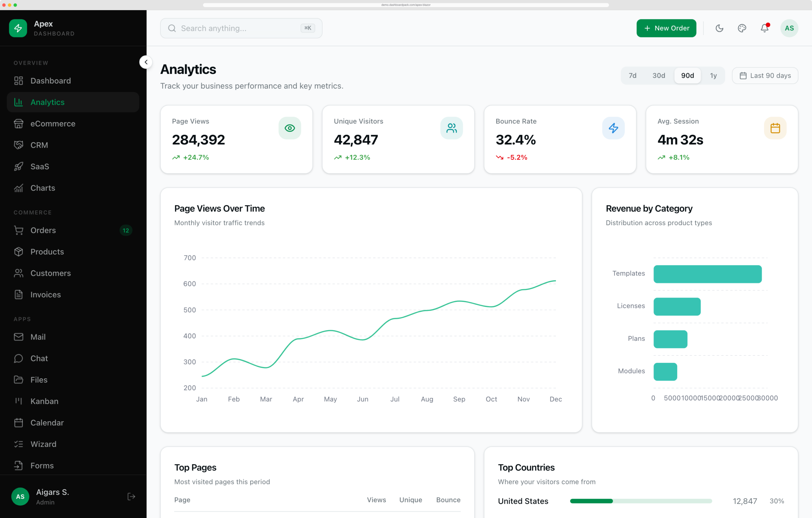Click the Orders badge showing 12
Image resolution: width=812 pixels, height=518 pixels.
pyautogui.click(x=126, y=230)
